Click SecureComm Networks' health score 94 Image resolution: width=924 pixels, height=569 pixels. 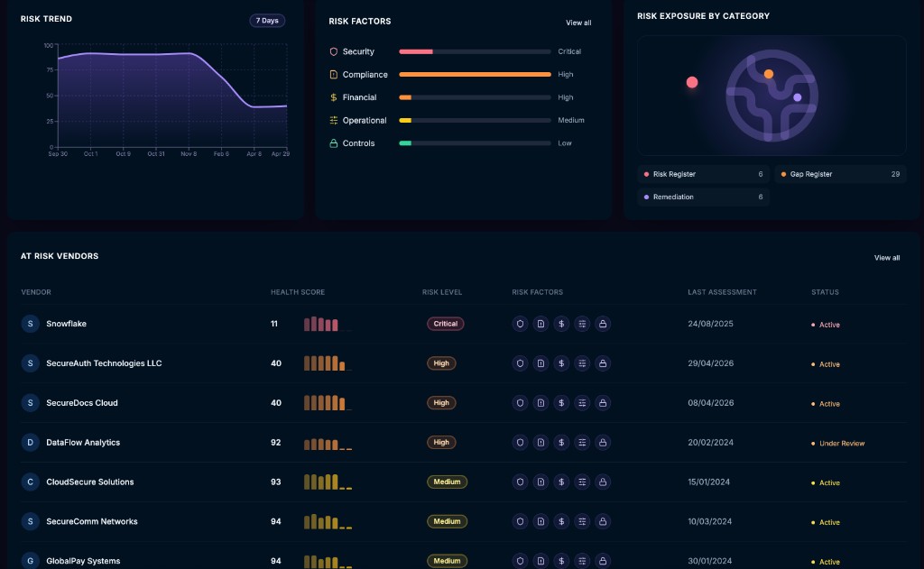[276, 521]
